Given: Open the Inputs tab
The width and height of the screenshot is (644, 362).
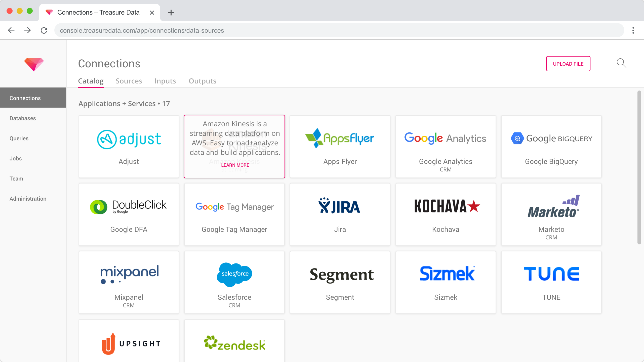Looking at the screenshot, I should [x=165, y=81].
